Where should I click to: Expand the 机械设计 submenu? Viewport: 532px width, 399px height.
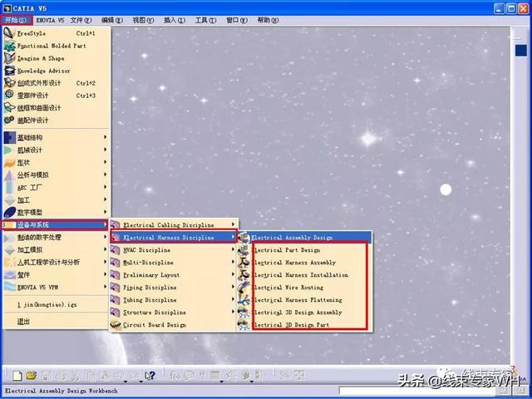point(57,150)
